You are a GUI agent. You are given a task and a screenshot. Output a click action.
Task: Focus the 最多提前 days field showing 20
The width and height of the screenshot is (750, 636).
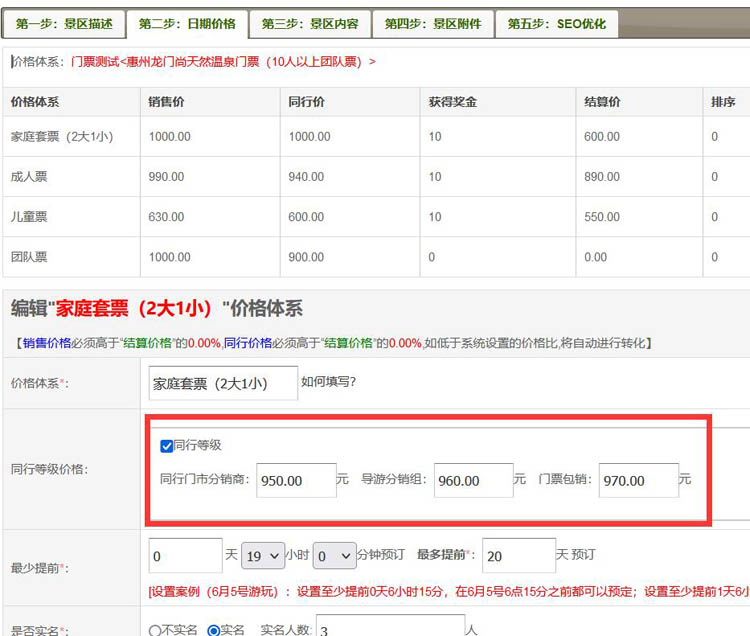coord(518,555)
